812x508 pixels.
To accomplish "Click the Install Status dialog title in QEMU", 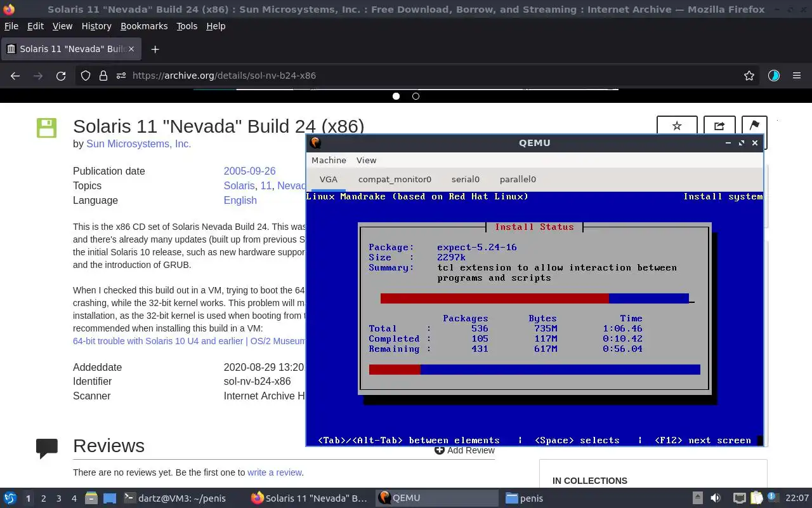I will 534,227.
